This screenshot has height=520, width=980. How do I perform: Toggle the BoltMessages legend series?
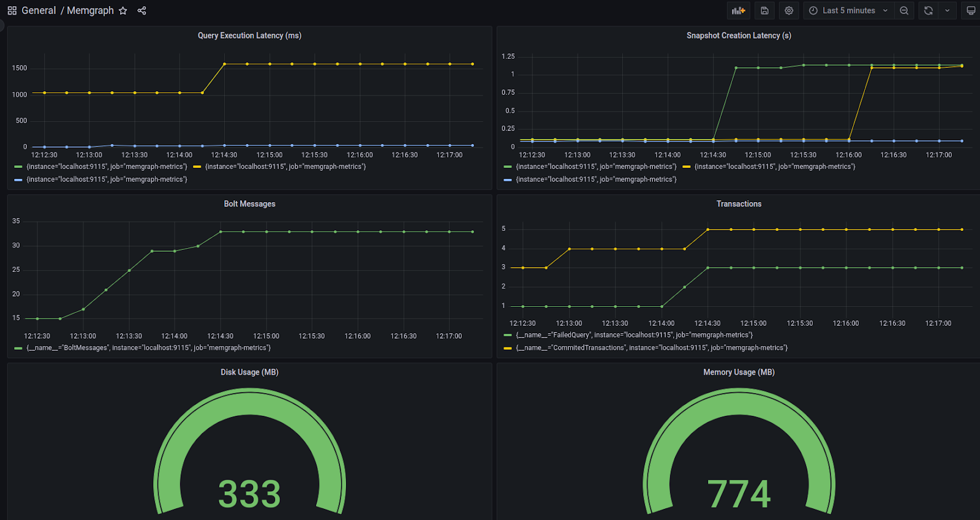coord(148,348)
